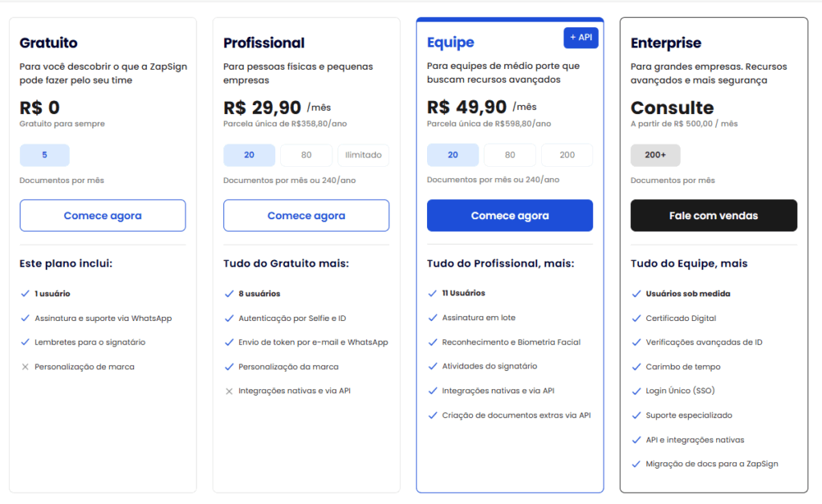Click the X icon beside "Integrações nativas e via API"
This screenshot has width=822, height=504.
point(228,391)
